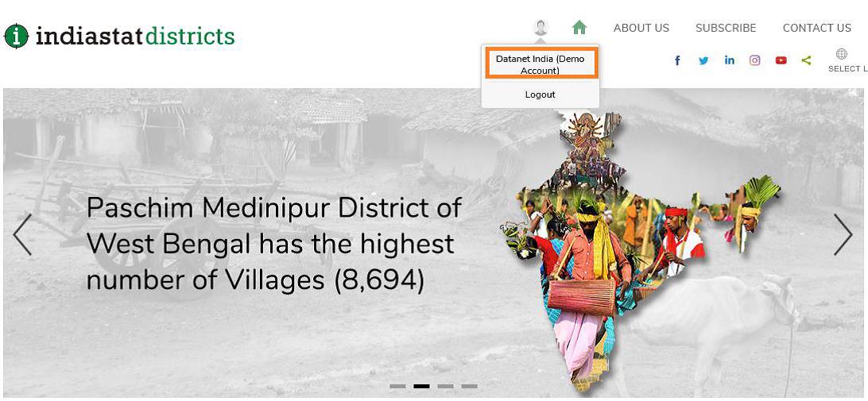Image resolution: width=868 pixels, height=401 pixels.
Task: Visit the LinkedIn icon link
Action: click(x=730, y=60)
